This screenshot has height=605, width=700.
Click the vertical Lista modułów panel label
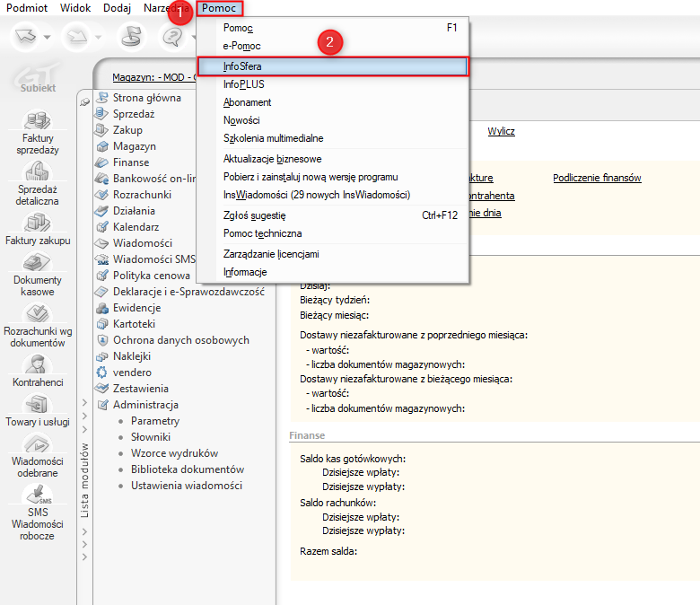[85, 480]
